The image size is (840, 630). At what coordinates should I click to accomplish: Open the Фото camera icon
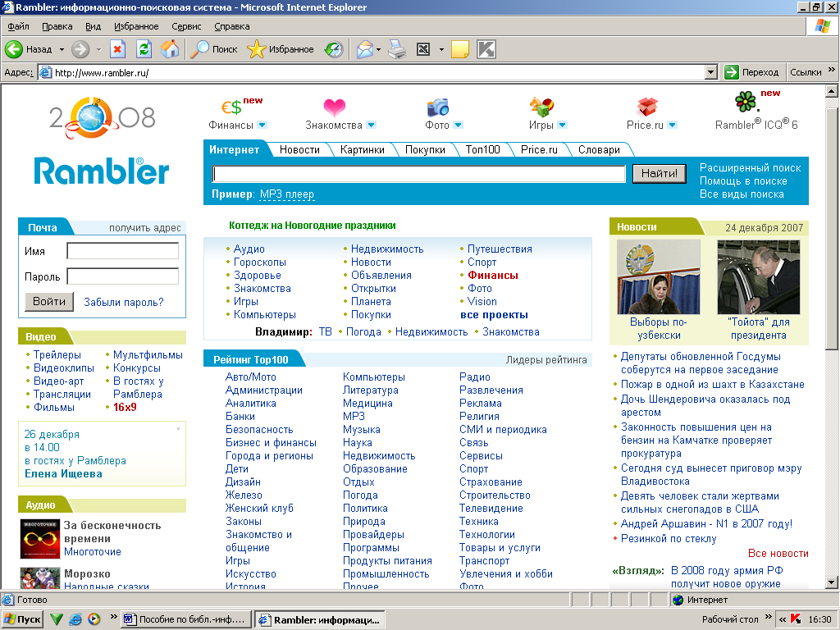(x=438, y=107)
